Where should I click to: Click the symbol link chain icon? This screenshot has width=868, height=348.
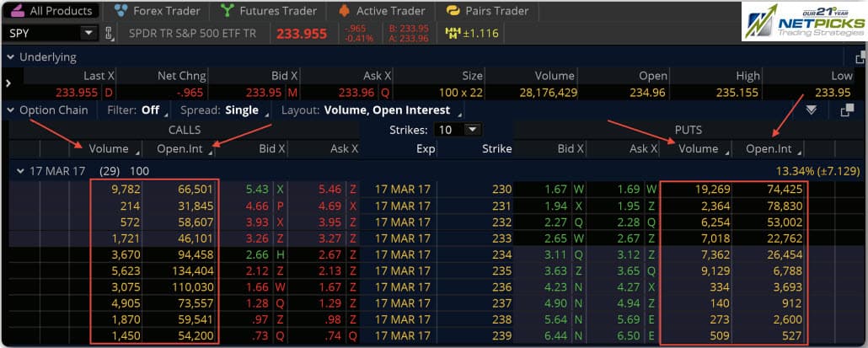(109, 34)
